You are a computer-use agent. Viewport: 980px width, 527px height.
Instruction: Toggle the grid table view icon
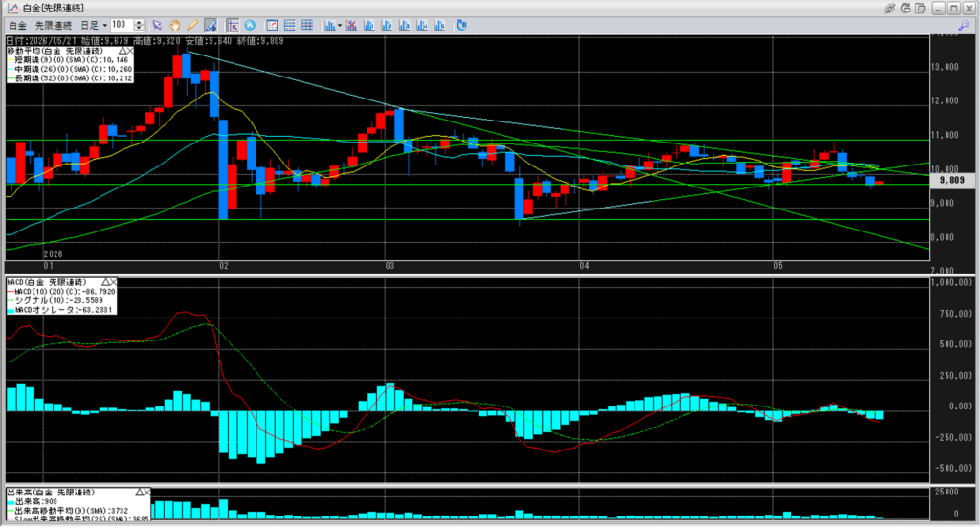pos(307,26)
